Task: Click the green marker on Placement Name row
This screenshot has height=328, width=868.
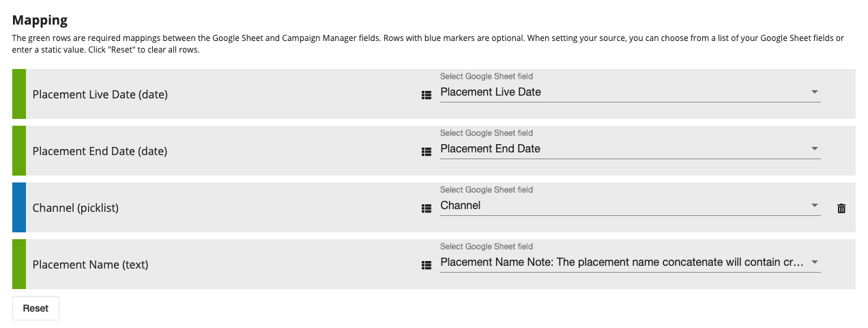Action: [19, 264]
